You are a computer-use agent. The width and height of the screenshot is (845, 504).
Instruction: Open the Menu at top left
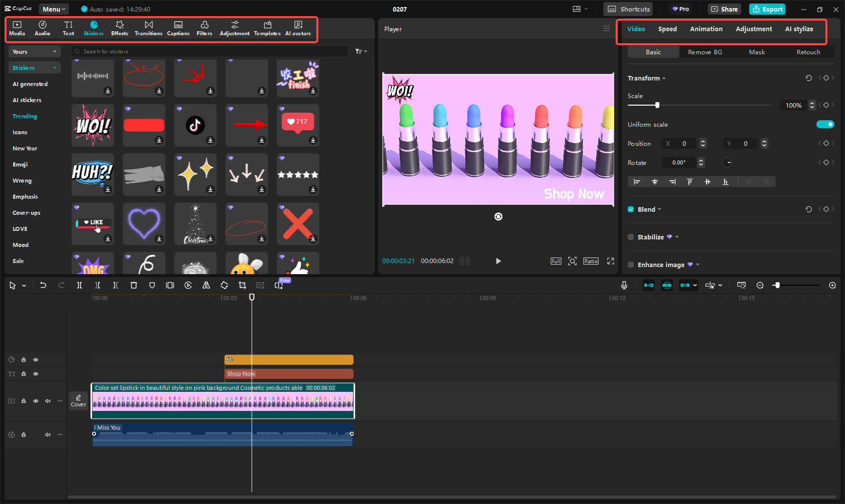tap(53, 9)
